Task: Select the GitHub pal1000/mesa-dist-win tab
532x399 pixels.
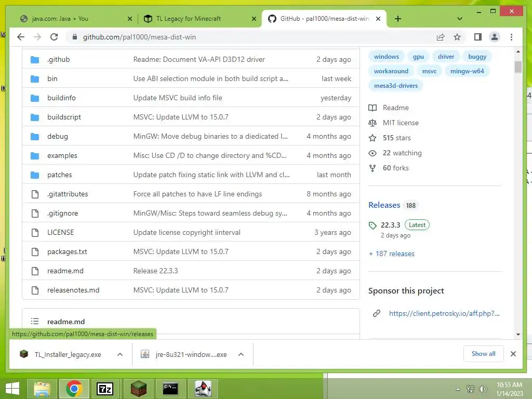Action: click(324, 19)
